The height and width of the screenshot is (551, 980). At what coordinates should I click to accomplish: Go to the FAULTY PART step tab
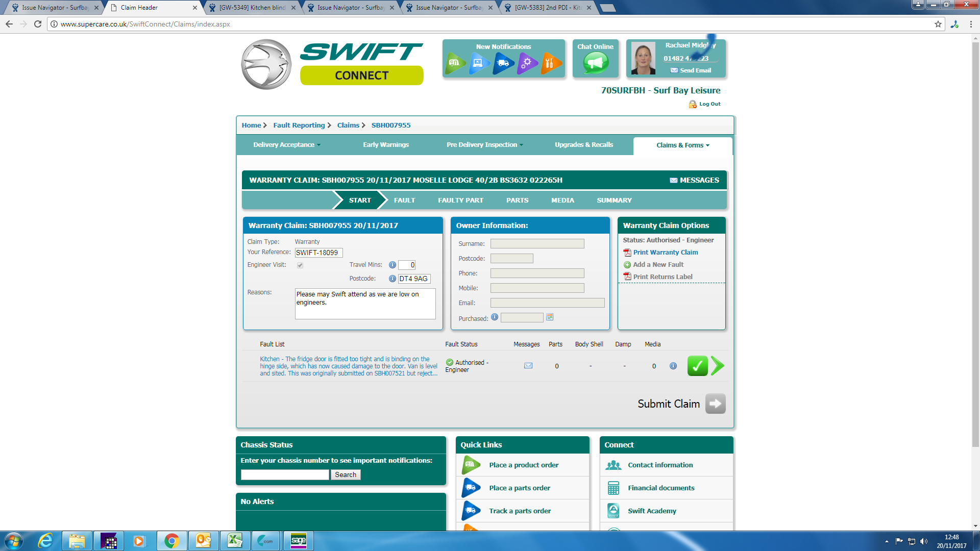pyautogui.click(x=460, y=201)
